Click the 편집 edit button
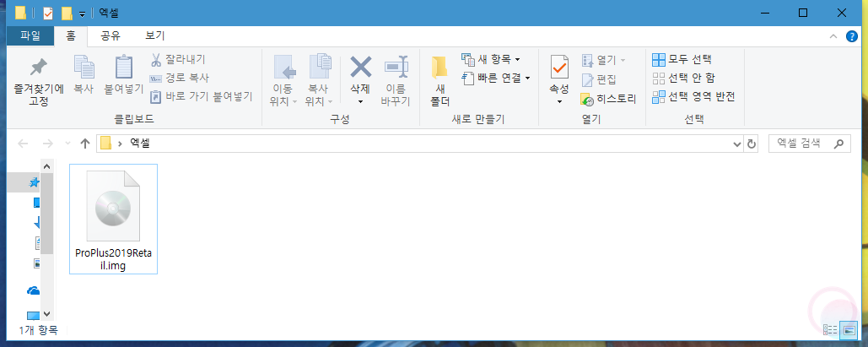The width and height of the screenshot is (868, 347). 598,80
